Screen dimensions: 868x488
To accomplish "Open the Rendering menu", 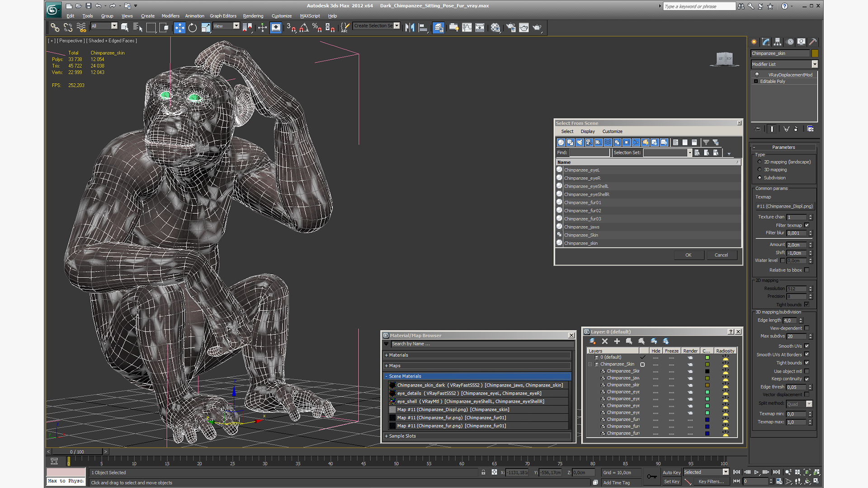I will point(253,16).
